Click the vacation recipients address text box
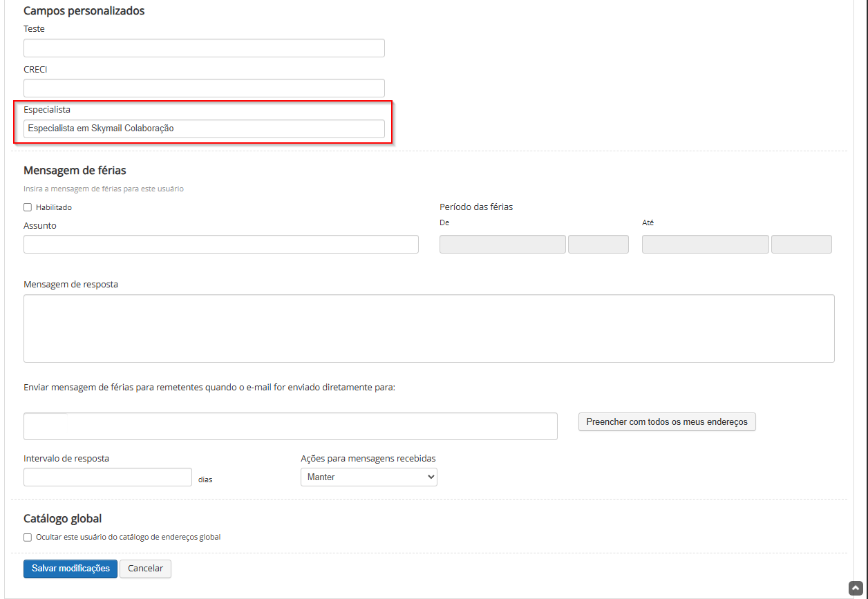This screenshot has height=599, width=868. pyautogui.click(x=290, y=426)
